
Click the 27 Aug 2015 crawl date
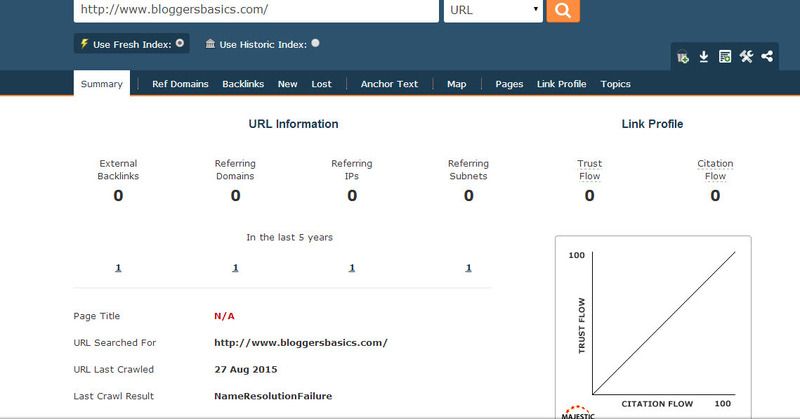click(x=245, y=369)
